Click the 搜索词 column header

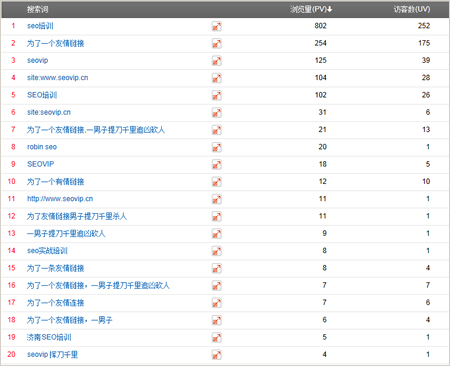37,9
